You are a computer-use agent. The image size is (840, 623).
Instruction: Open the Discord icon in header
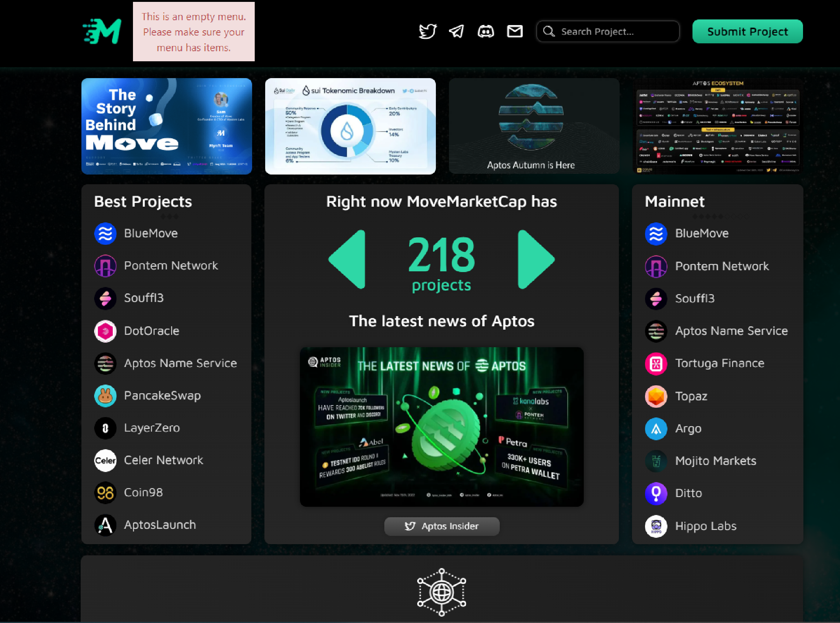486,31
